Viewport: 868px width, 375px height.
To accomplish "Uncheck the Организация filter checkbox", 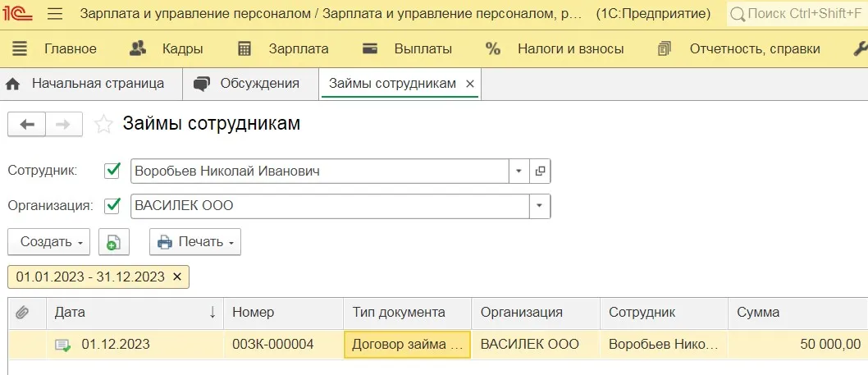I will click(112, 205).
